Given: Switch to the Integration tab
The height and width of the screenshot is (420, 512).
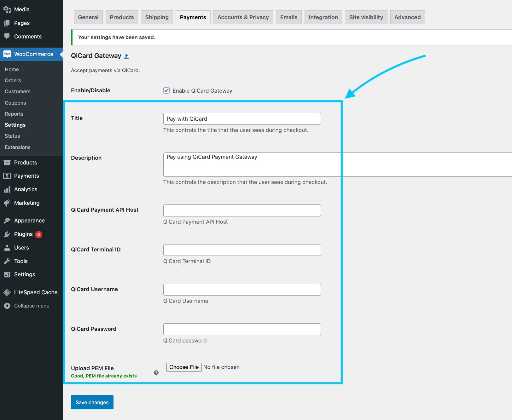Looking at the screenshot, I should click(x=323, y=17).
